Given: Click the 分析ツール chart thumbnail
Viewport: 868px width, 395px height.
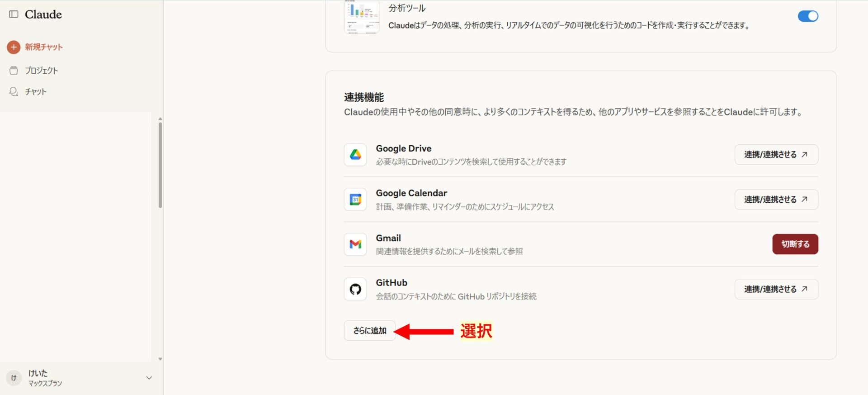Looking at the screenshot, I should (x=362, y=17).
